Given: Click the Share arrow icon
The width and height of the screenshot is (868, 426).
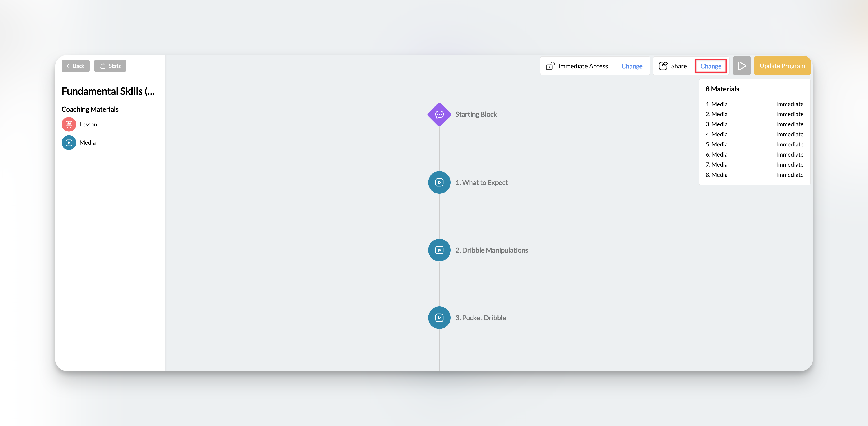Looking at the screenshot, I should pos(663,66).
